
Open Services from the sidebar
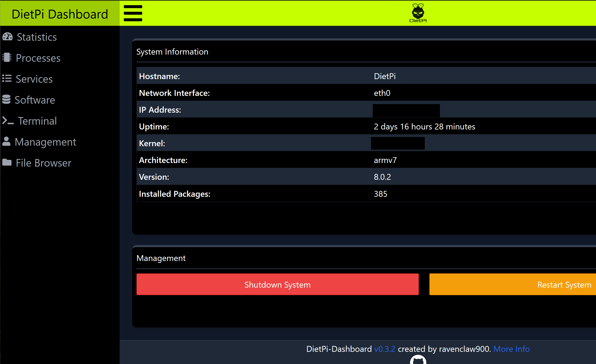click(x=34, y=79)
